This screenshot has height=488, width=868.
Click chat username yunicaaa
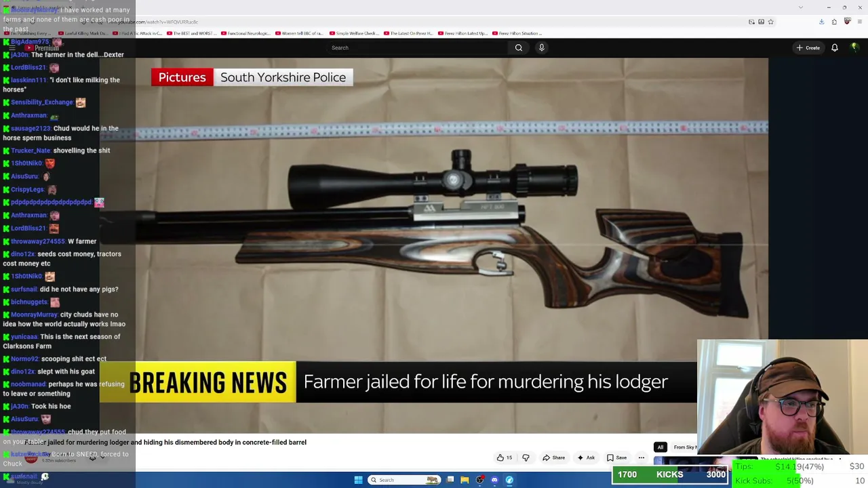(24, 337)
